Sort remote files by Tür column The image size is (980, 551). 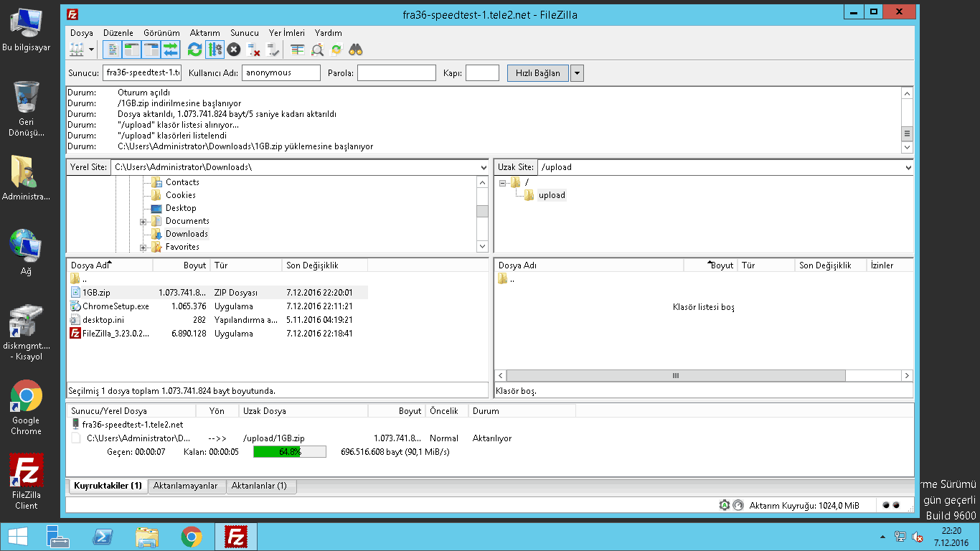(766, 265)
